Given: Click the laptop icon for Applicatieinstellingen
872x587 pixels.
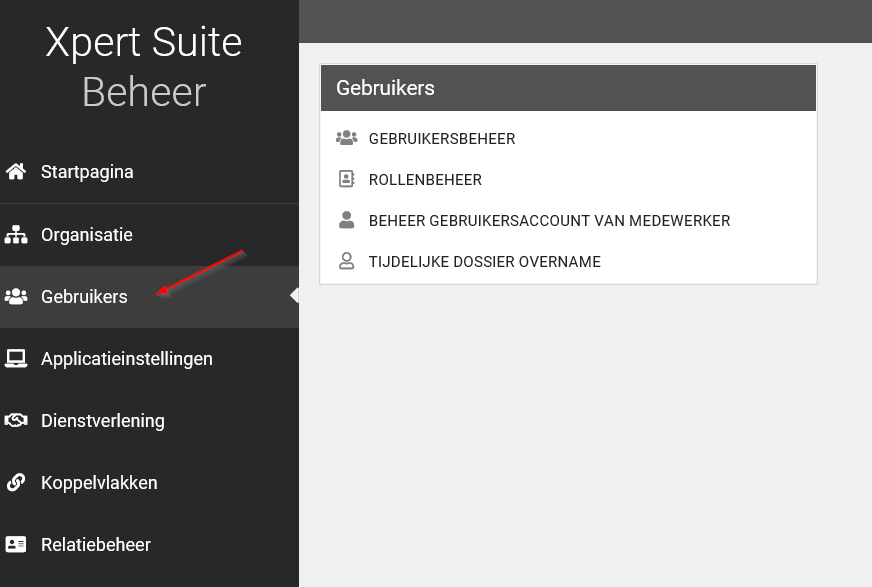Looking at the screenshot, I should 16,359.
